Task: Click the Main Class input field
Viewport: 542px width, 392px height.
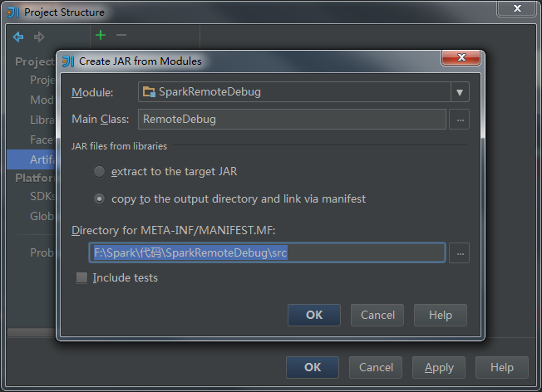Action: pos(292,120)
